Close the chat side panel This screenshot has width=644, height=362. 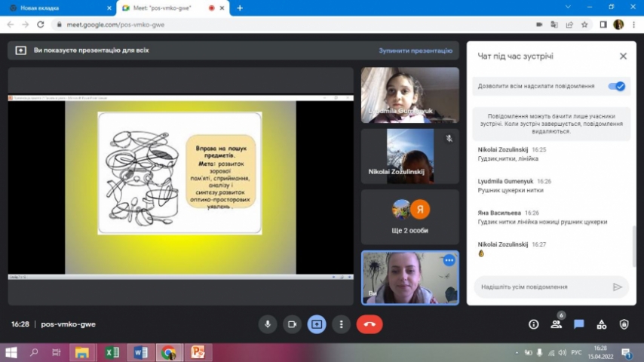[x=623, y=56]
